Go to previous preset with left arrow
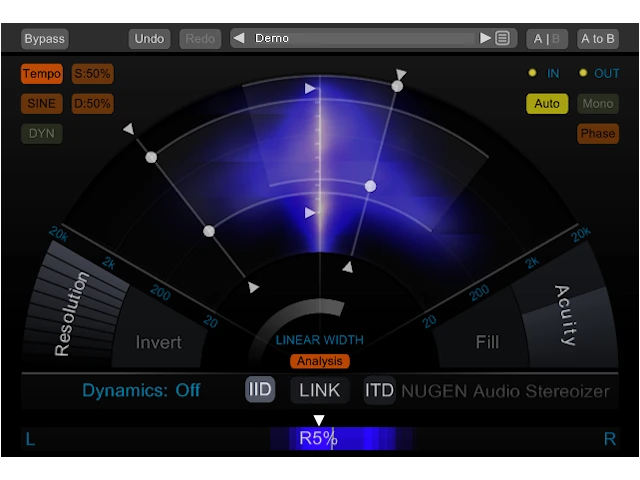640x480 pixels. point(239,38)
